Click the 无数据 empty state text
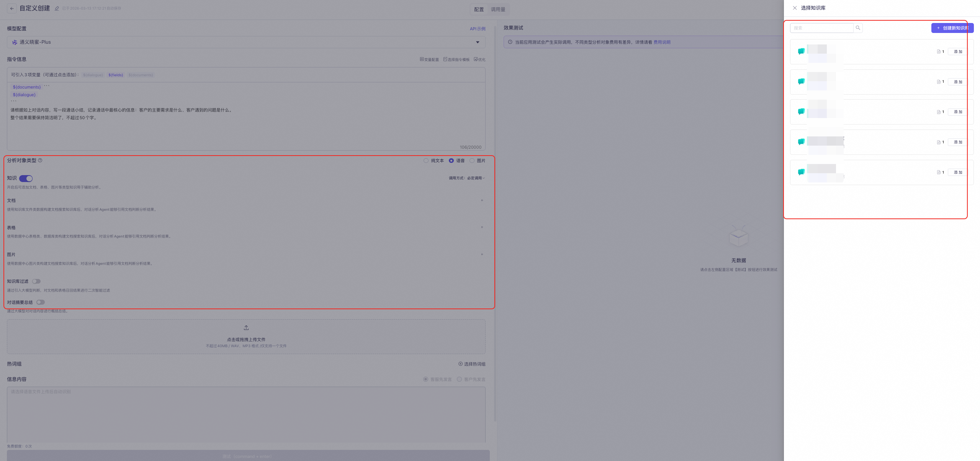The image size is (980, 461). (x=739, y=261)
